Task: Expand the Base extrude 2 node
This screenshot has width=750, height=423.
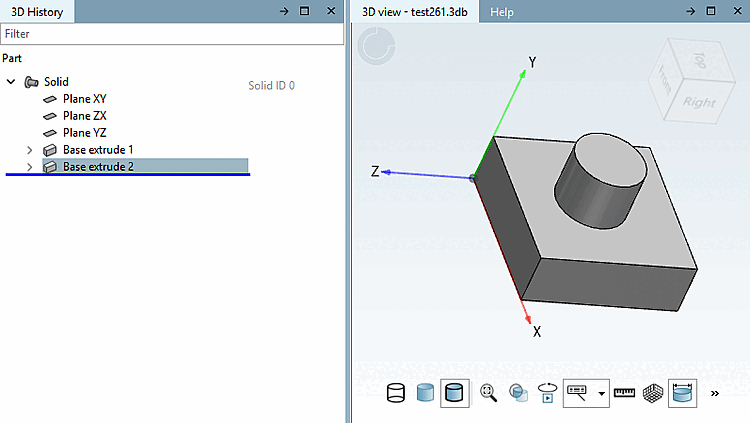Action: [x=30, y=167]
